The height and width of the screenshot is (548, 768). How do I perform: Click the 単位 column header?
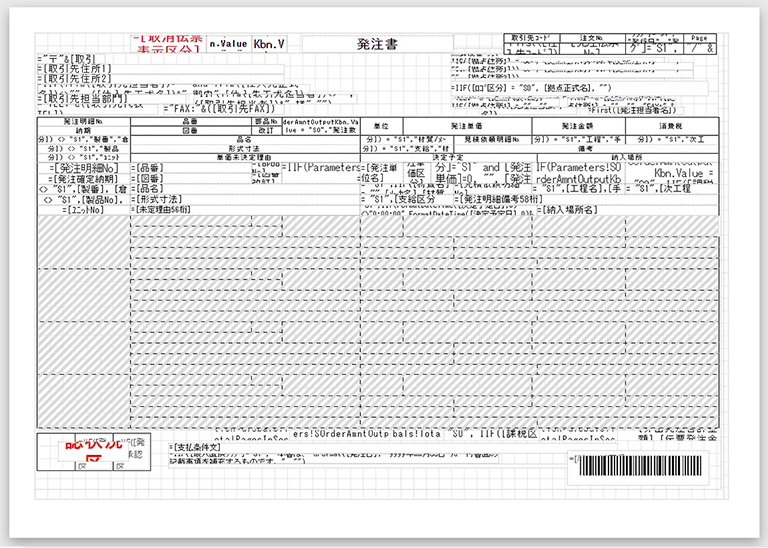click(380, 128)
